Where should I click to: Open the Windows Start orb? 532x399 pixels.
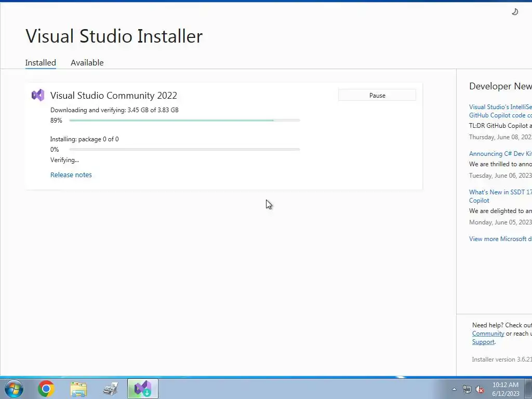click(14, 389)
